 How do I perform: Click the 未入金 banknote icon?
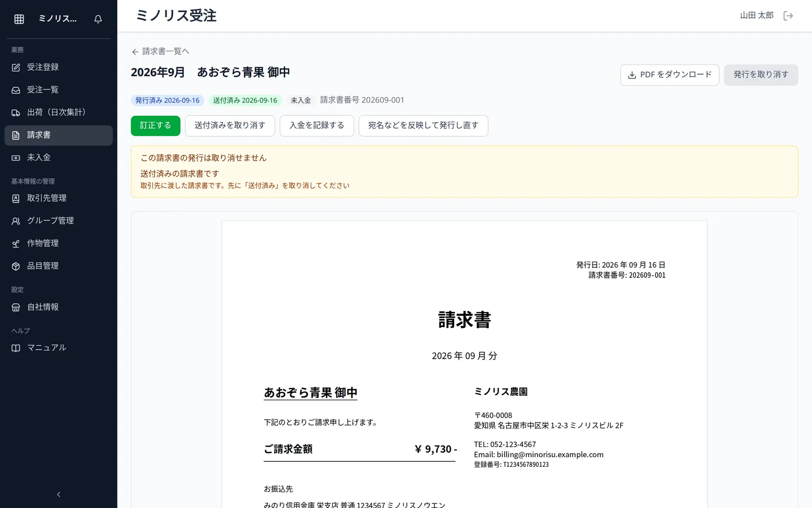[16, 158]
